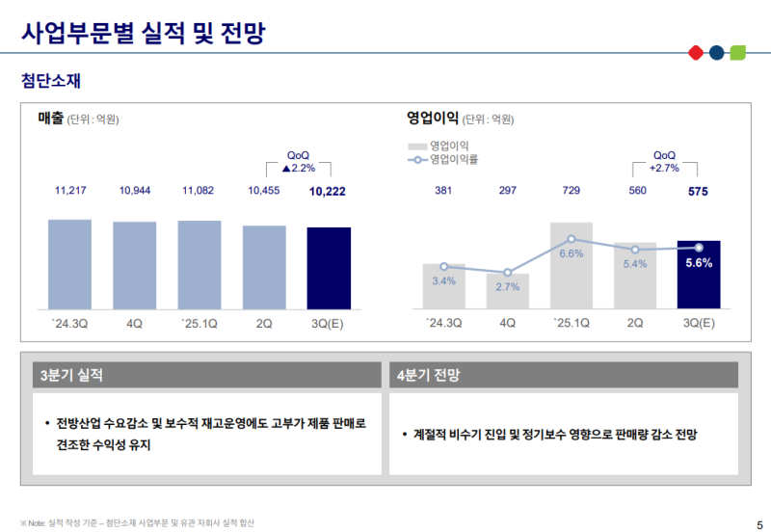Image resolution: width=771 pixels, height=532 pixels.
Task: Select the '24.3Q revenue bar
Action: coord(70,264)
